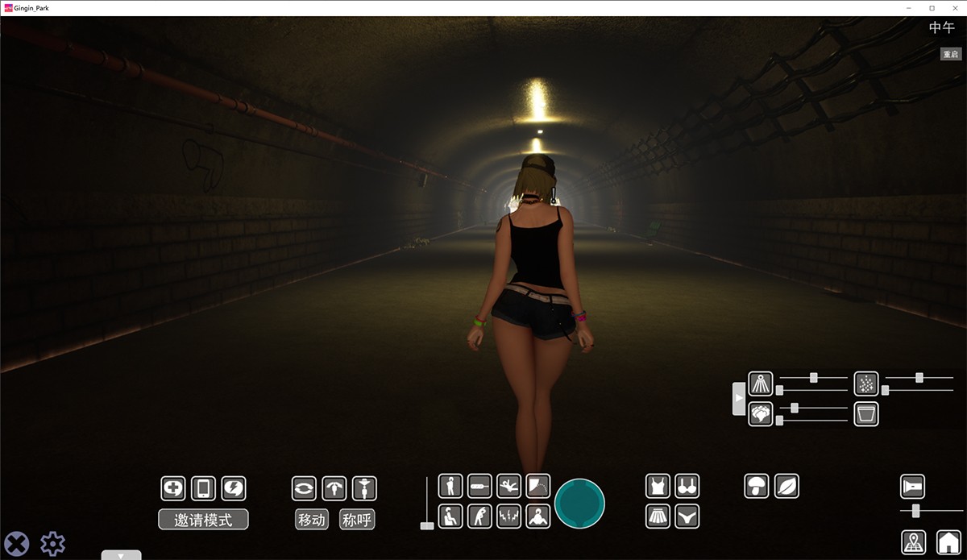The height and width of the screenshot is (560, 967).
Task: Click the leaf icon
Action: pos(786,486)
